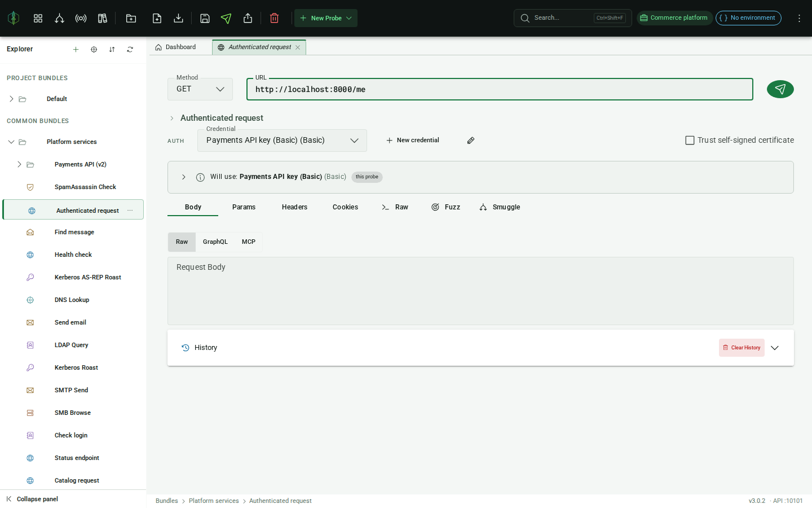Click the download import icon in toolbar
Image resolution: width=812 pixels, height=508 pixels.
click(179, 18)
